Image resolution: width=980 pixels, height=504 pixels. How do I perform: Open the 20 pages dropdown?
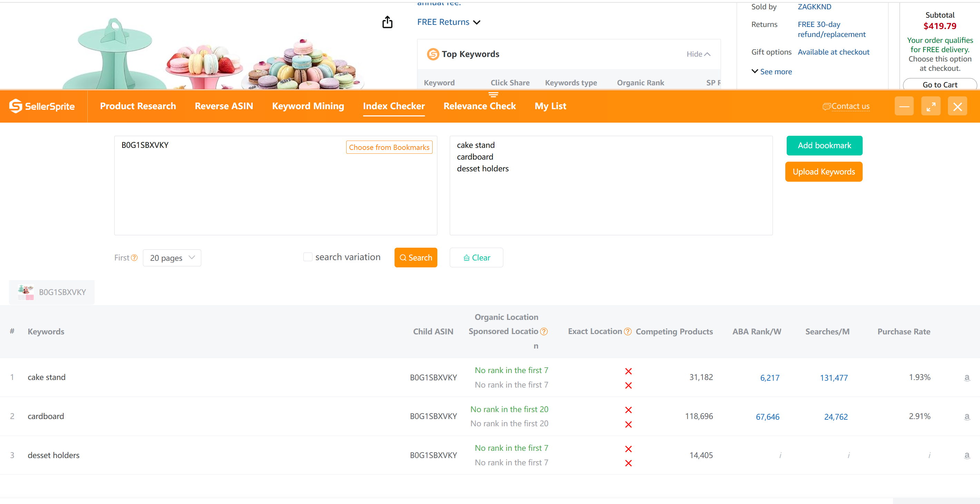(x=172, y=258)
